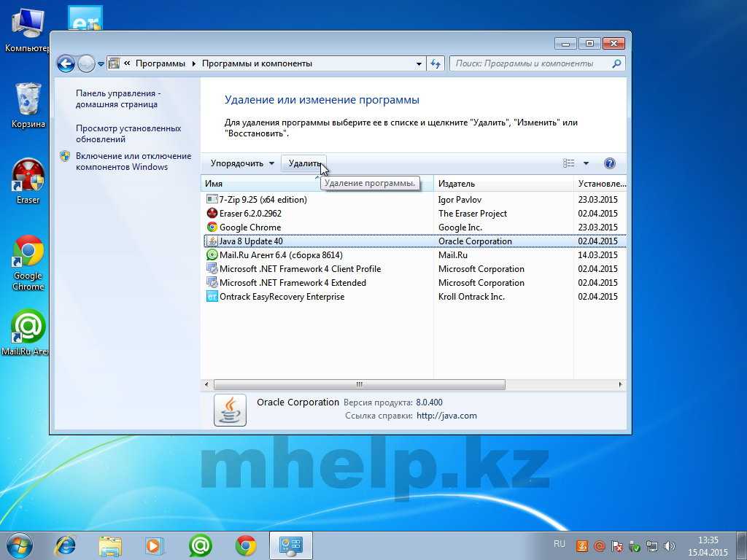Click the Eraser icon in the programs list
The image size is (747, 560).
pos(212,213)
